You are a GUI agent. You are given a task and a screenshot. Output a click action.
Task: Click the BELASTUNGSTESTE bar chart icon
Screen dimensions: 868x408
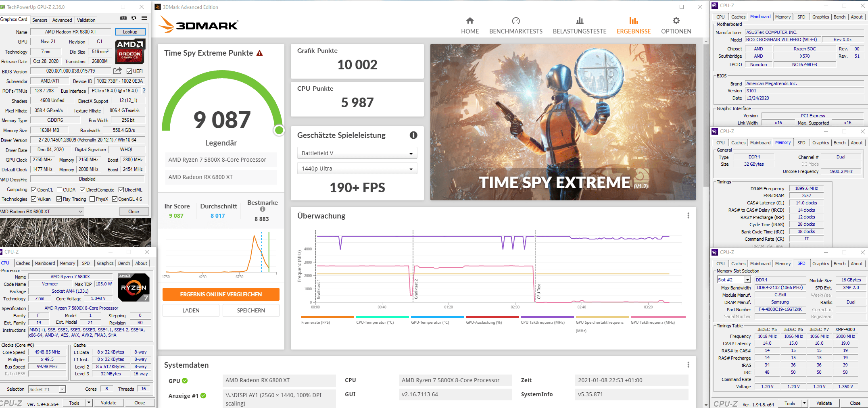580,21
